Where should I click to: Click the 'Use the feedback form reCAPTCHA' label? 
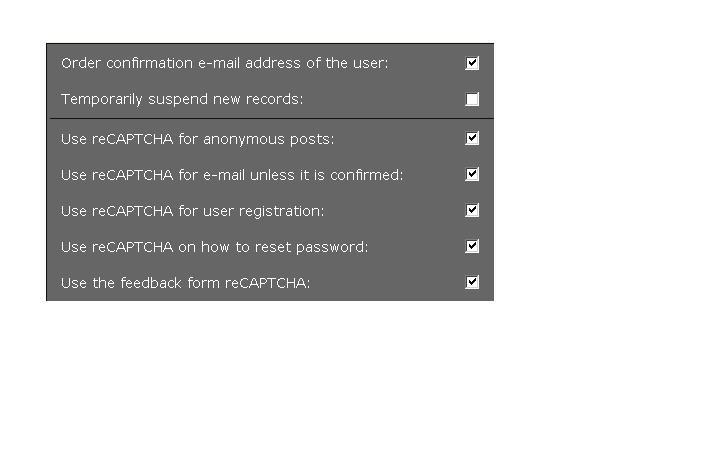pos(185,283)
